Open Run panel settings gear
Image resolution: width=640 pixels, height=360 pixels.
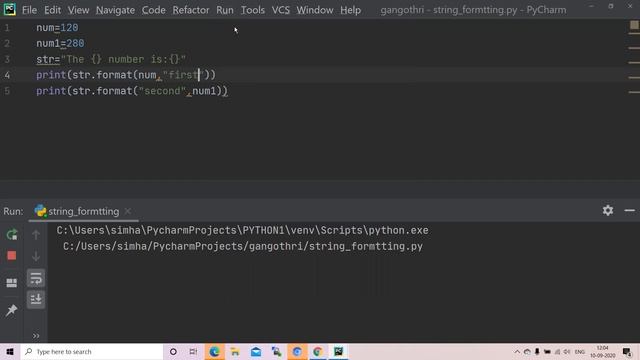pyautogui.click(x=608, y=210)
